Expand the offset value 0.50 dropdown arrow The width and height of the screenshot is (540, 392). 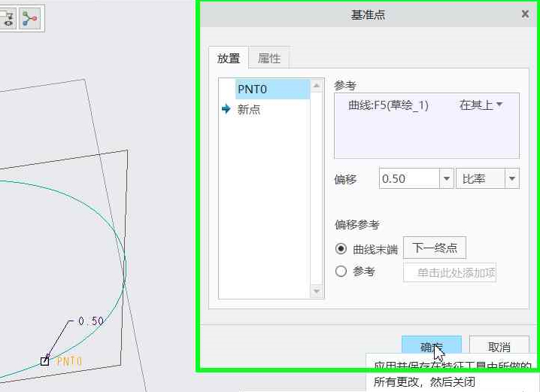point(446,179)
